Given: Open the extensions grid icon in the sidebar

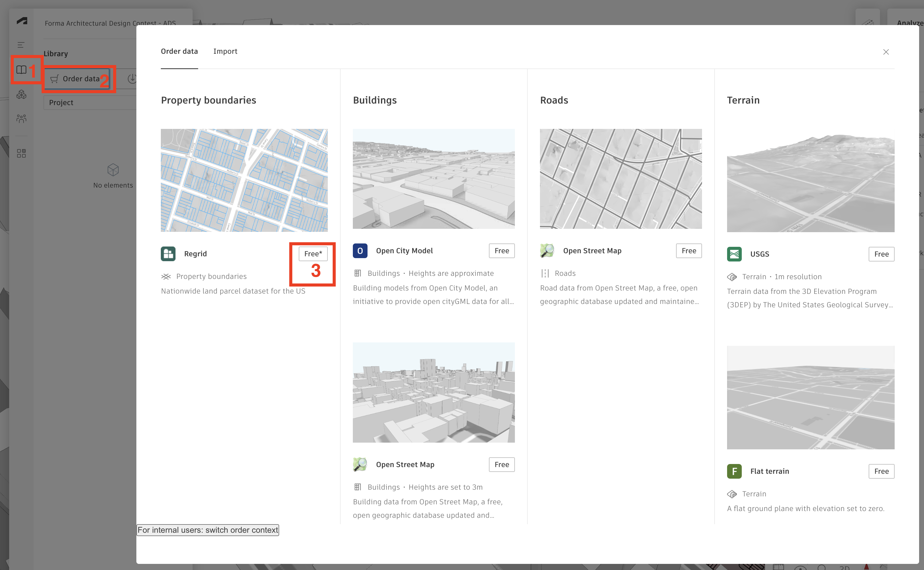Looking at the screenshot, I should click(x=21, y=153).
